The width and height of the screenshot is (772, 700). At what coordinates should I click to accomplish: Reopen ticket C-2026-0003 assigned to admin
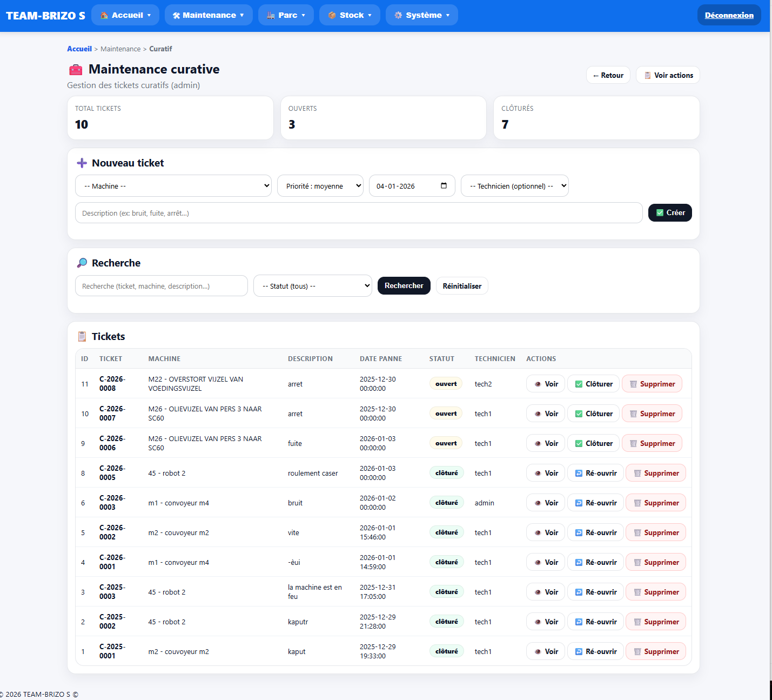click(x=595, y=503)
